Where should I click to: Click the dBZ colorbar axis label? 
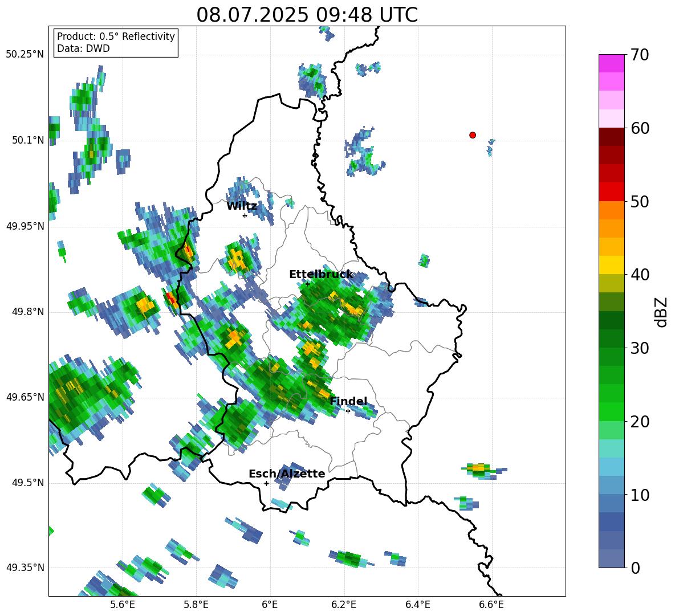[x=661, y=312]
